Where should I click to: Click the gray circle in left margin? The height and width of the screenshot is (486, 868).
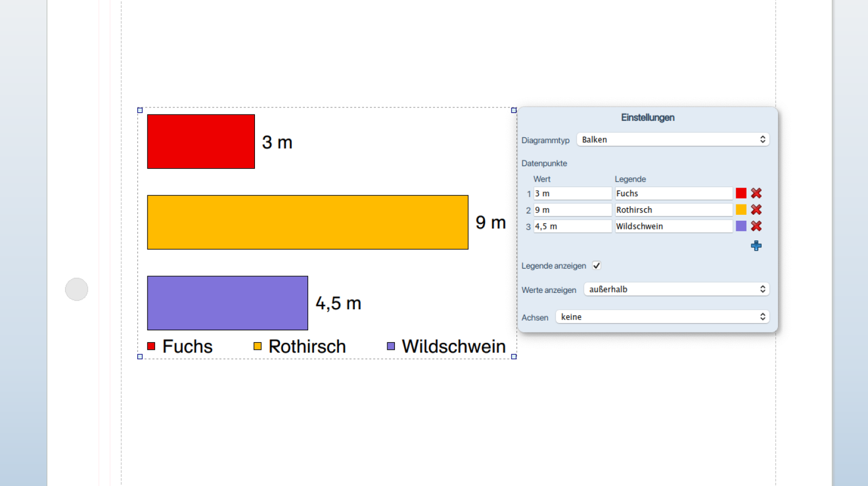coord(76,289)
